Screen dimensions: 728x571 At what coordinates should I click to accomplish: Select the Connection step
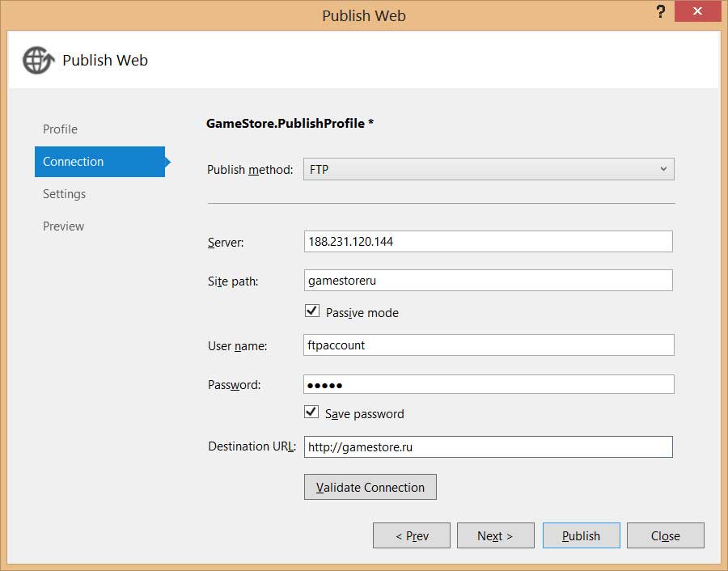tap(99, 162)
